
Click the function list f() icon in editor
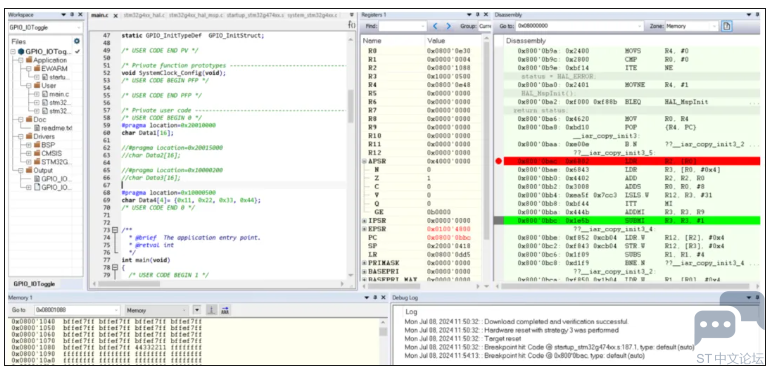(x=351, y=25)
